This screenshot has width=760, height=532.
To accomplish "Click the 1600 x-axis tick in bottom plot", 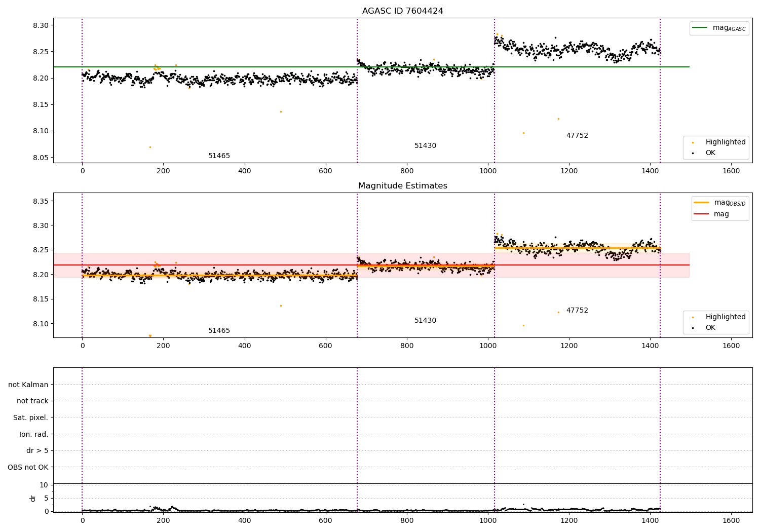I will click(731, 520).
